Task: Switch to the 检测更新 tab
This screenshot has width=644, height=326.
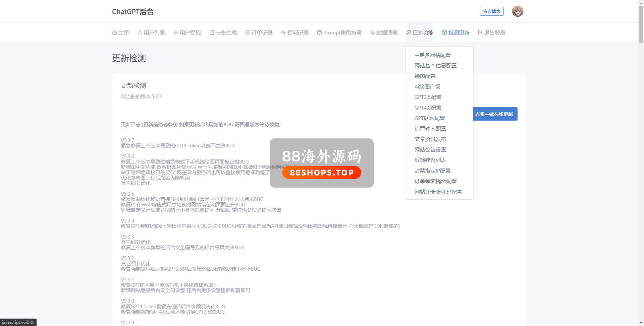Action: coord(455,32)
